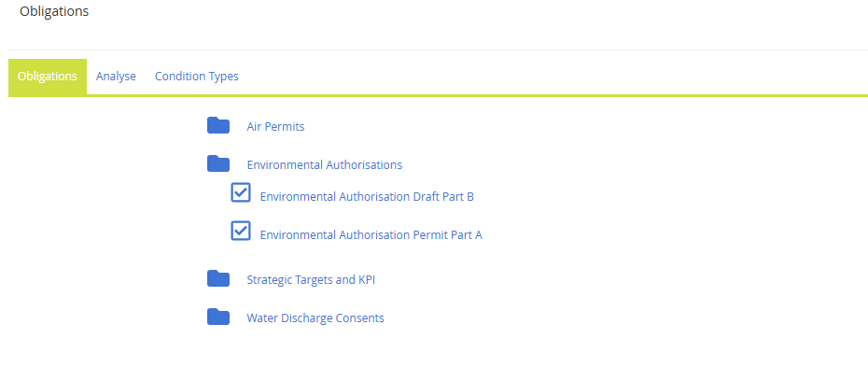Viewport: 868px width, 381px height.
Task: Click the Environmental Authorisations folder icon
Action: 218,164
